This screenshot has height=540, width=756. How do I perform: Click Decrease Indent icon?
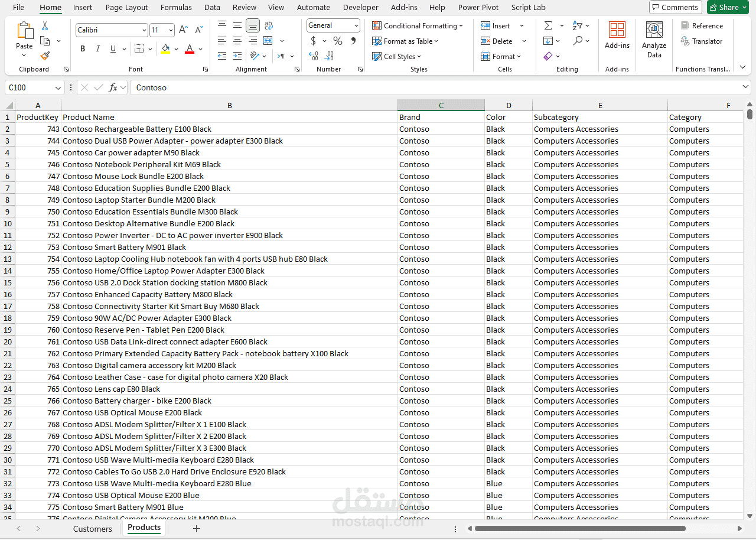[222, 56]
